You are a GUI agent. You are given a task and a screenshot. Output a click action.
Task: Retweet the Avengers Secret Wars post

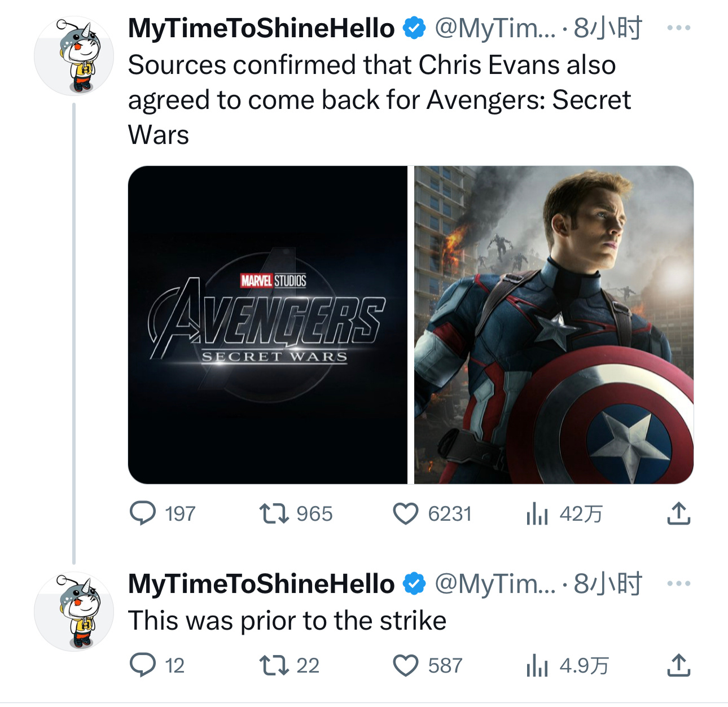pyautogui.click(x=274, y=513)
